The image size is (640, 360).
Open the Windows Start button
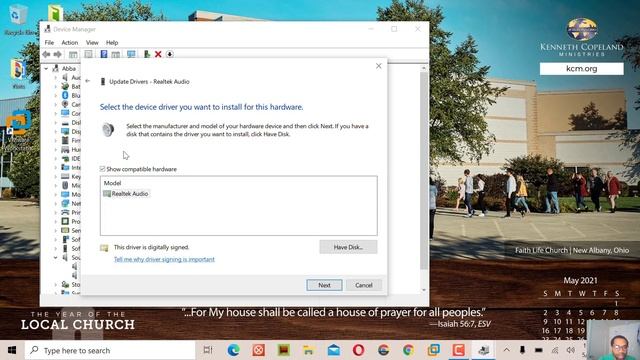(x=12, y=350)
